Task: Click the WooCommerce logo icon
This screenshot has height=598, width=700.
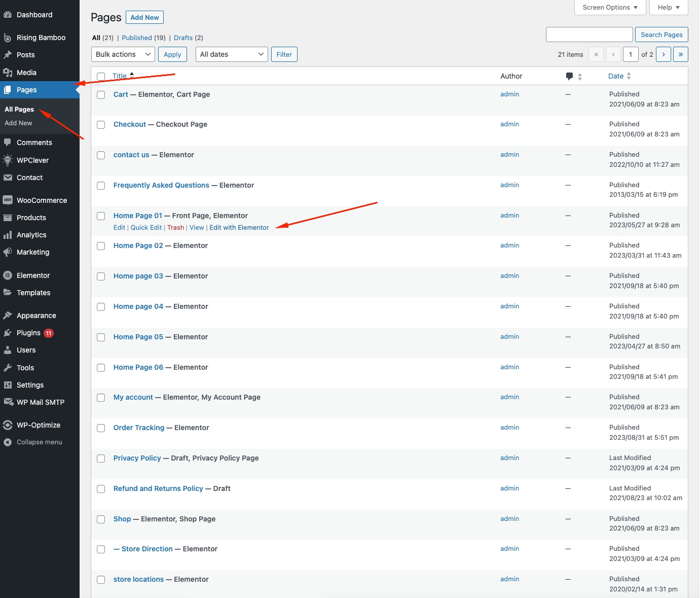Action: click(x=8, y=200)
